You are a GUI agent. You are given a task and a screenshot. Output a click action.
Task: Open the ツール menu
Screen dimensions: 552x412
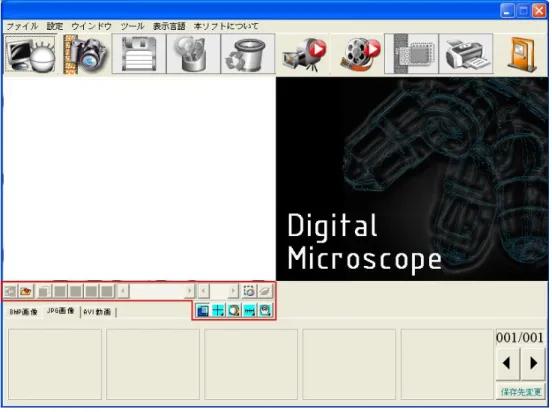(x=132, y=26)
